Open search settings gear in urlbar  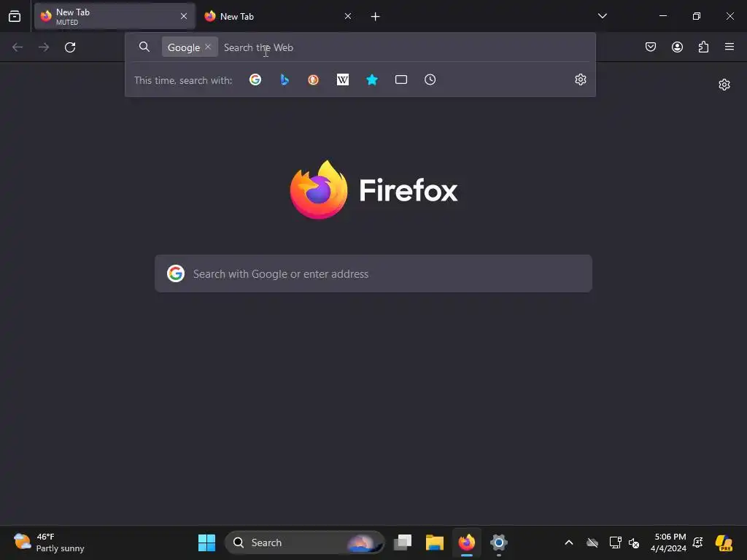pos(580,79)
